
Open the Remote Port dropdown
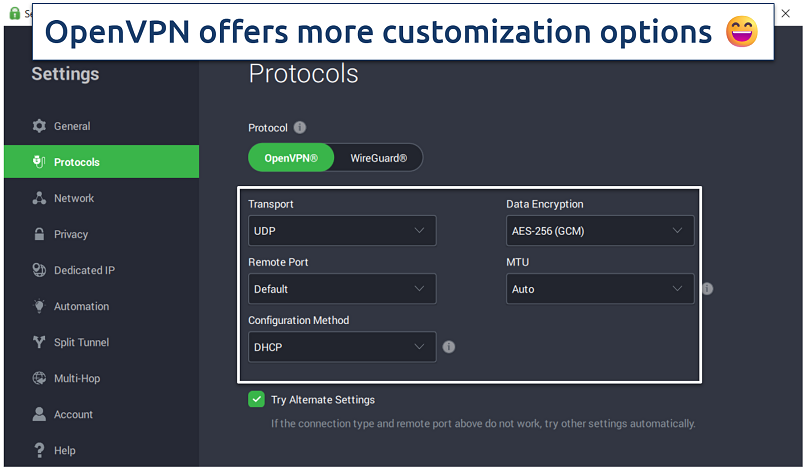pos(342,289)
